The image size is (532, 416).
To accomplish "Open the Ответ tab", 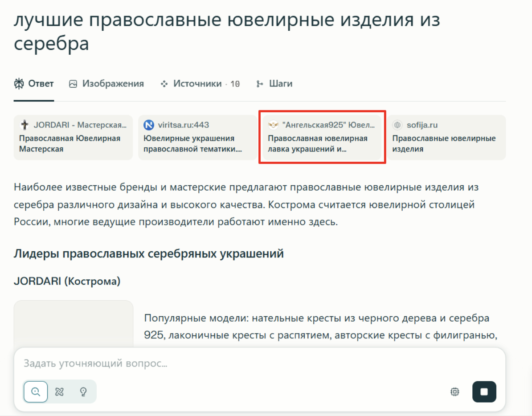I will point(34,84).
